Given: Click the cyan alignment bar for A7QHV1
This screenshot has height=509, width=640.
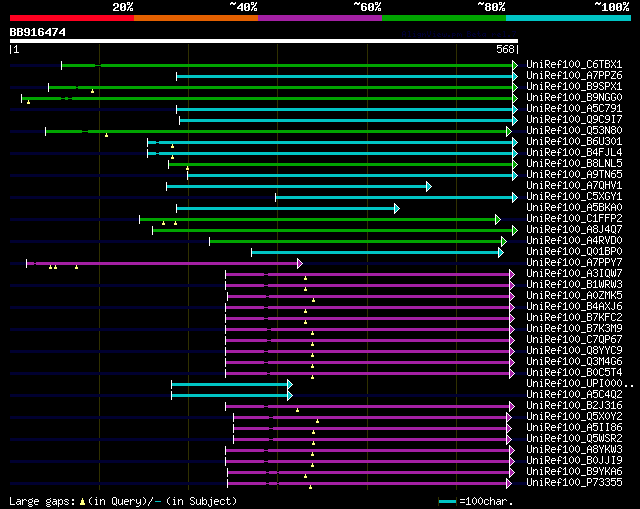Looking at the screenshot, I should click(x=299, y=187).
